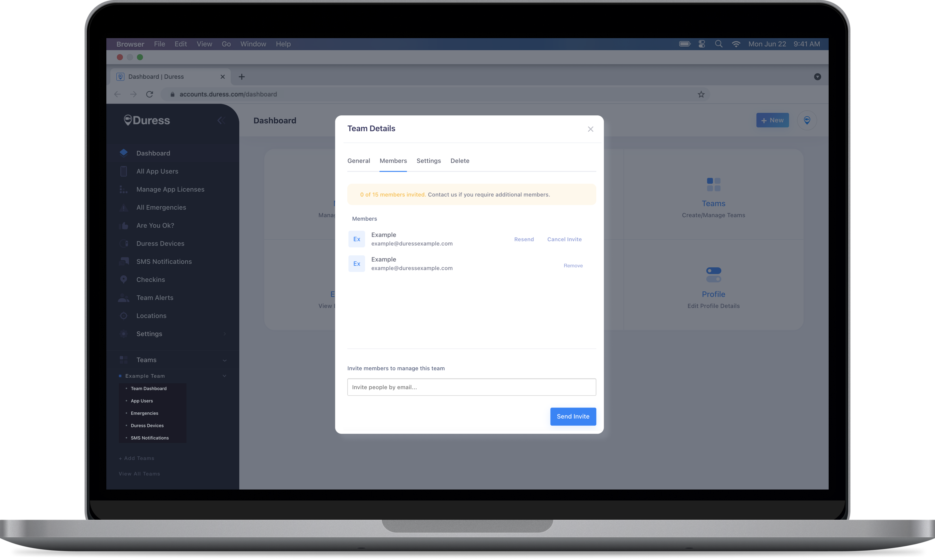Expand the Example Team submenu

[224, 376]
